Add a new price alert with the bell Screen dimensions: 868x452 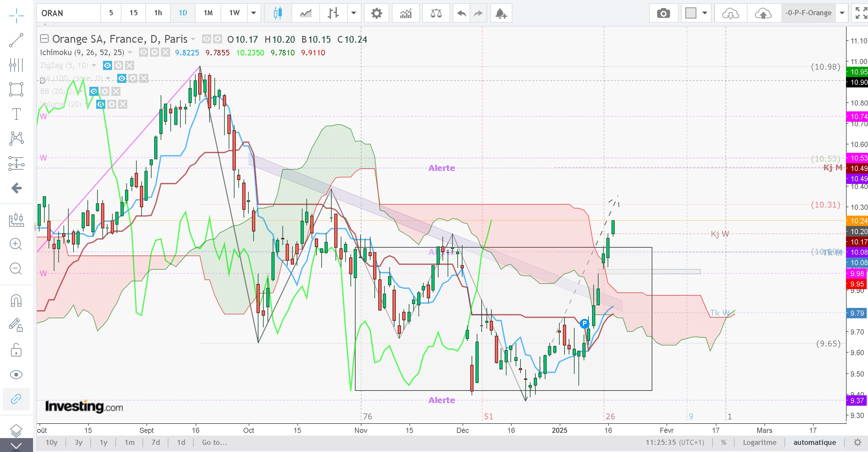point(501,13)
